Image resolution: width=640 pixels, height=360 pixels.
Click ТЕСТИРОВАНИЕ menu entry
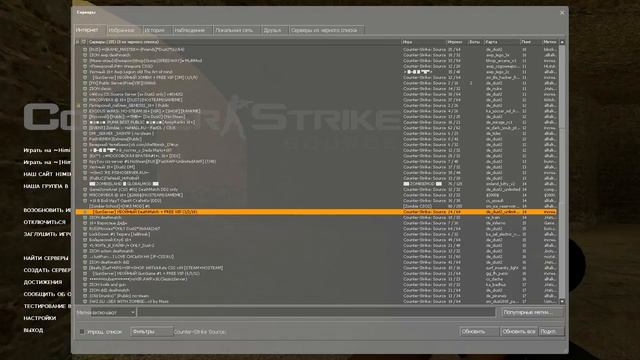[47, 306]
